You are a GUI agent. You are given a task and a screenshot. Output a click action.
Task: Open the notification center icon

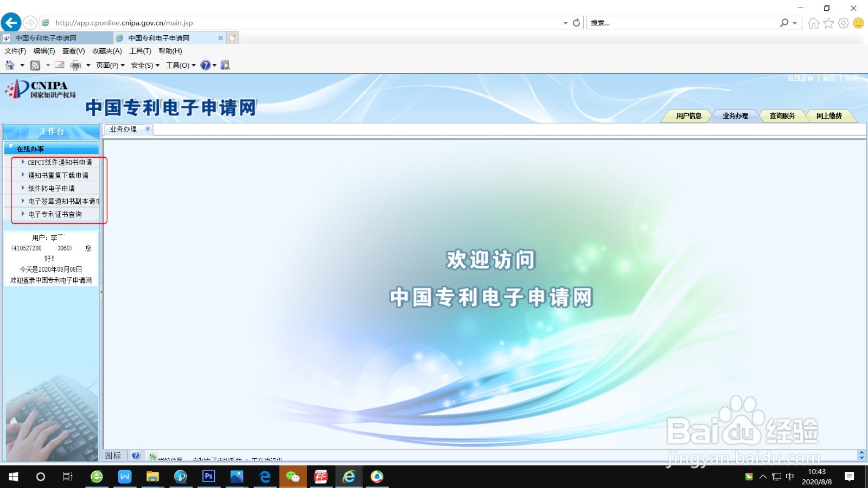tap(850, 477)
